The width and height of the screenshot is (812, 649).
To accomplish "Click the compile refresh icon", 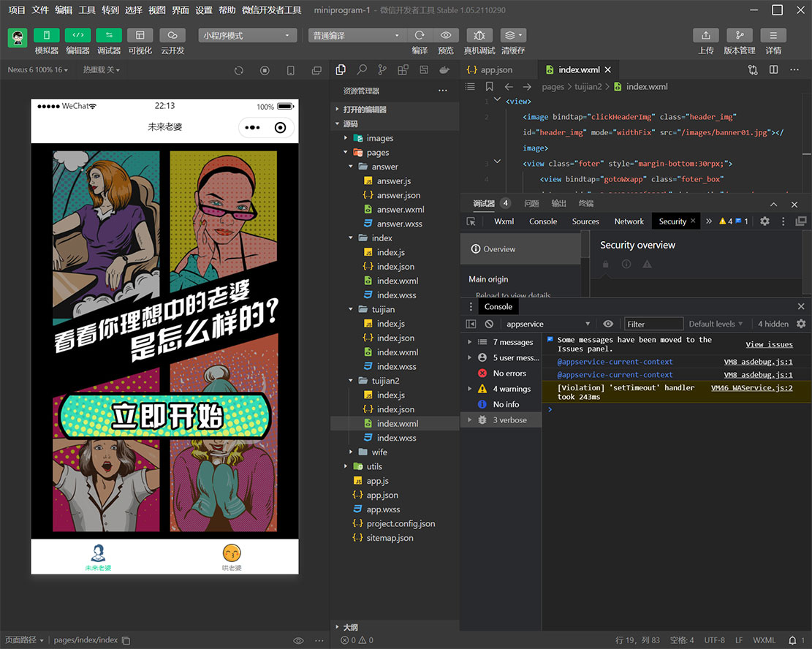I will (x=420, y=36).
